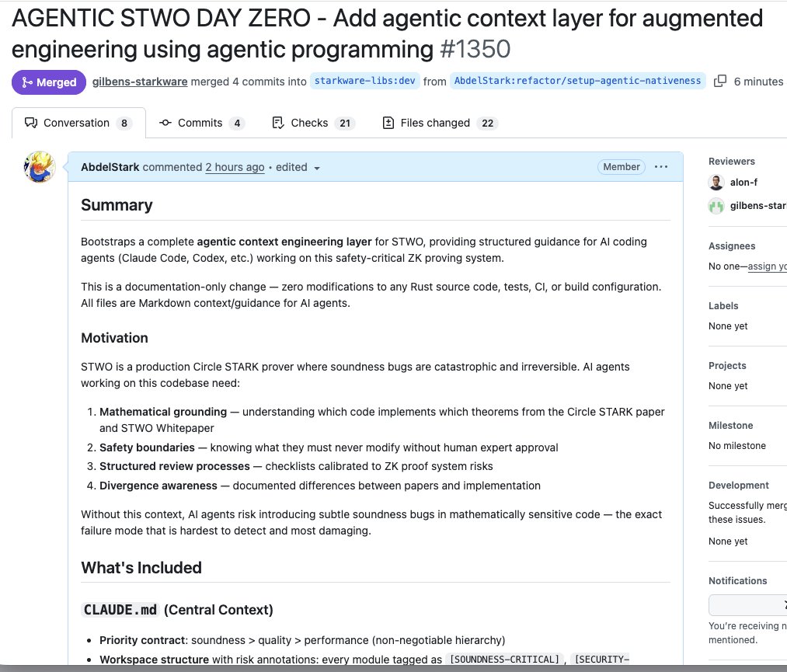Viewport: 787px width, 672px height.
Task: Open AbdelStark:refactor/setup-agentic-nativeness branch link
Action: pos(577,81)
